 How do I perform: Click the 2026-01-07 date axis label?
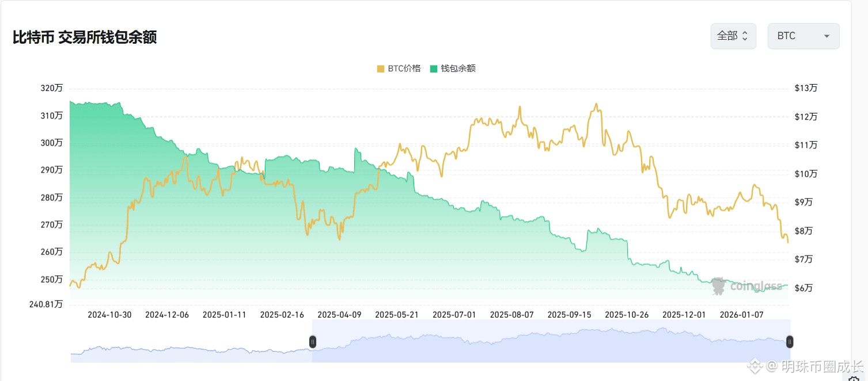coord(742,315)
